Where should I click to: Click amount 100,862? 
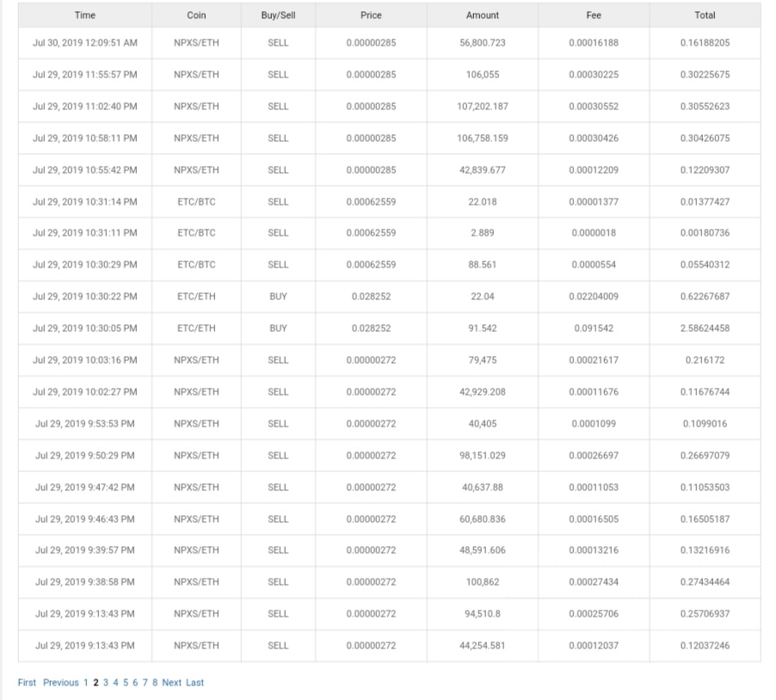[x=483, y=582]
